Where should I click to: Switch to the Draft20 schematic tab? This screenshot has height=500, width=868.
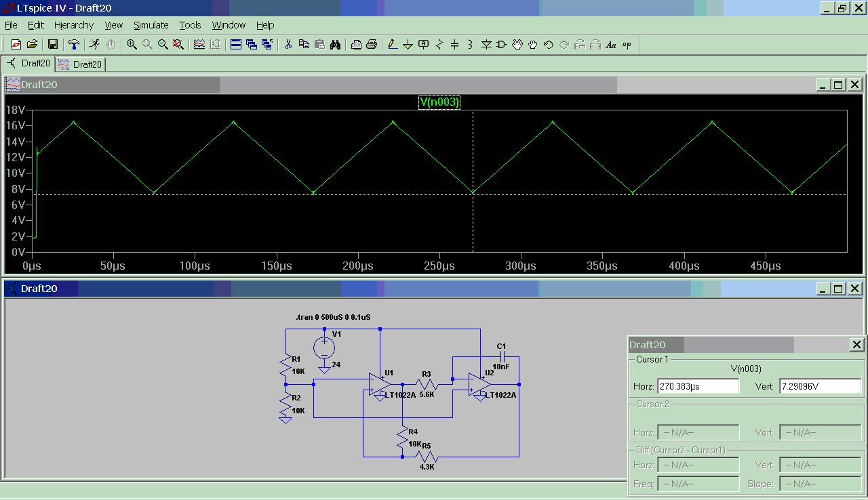click(28, 64)
